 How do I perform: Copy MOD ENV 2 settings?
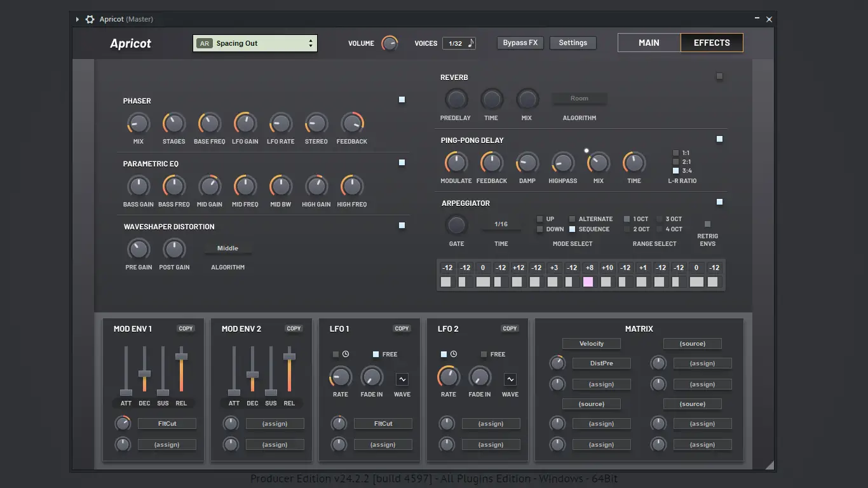click(x=294, y=329)
